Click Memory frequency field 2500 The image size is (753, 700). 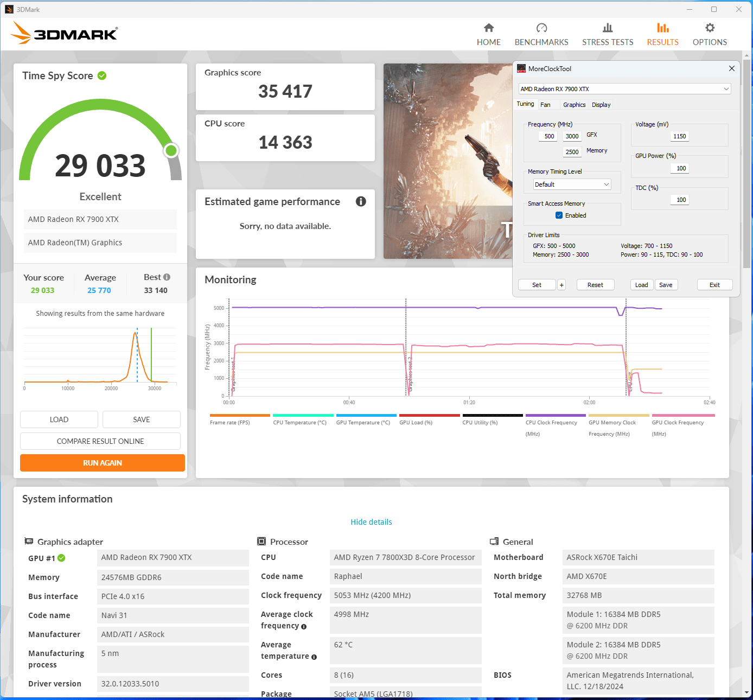(x=572, y=152)
